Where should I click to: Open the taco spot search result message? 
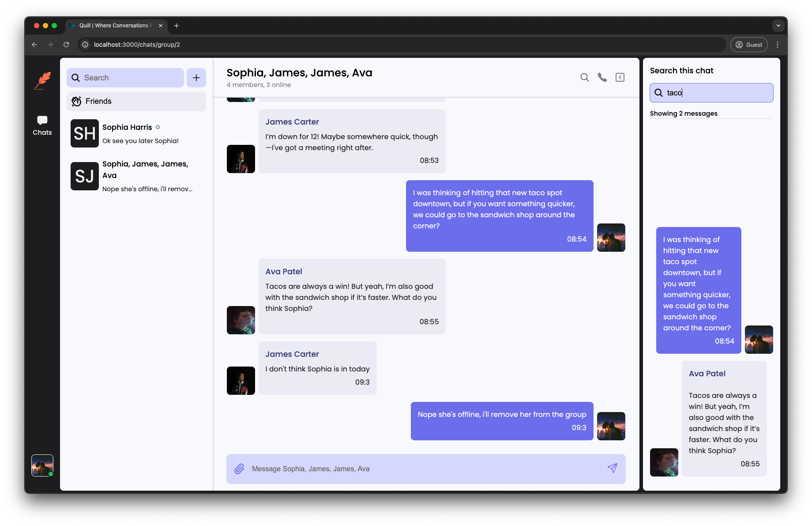pos(698,290)
